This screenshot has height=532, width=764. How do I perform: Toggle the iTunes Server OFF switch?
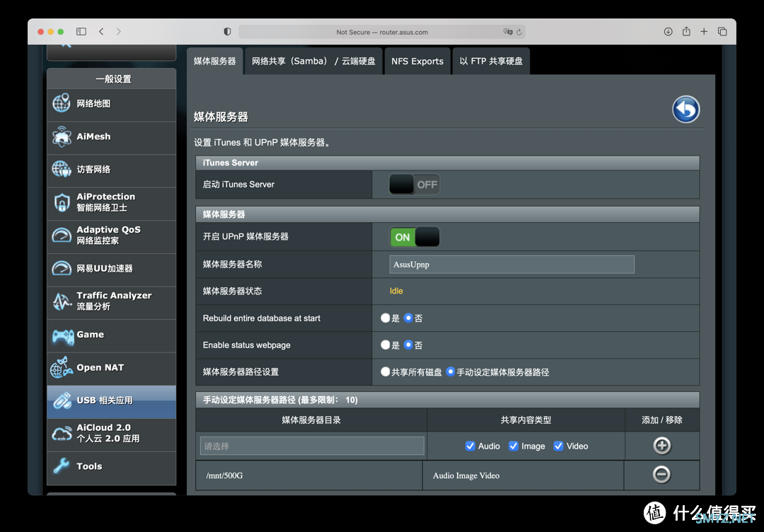click(414, 185)
